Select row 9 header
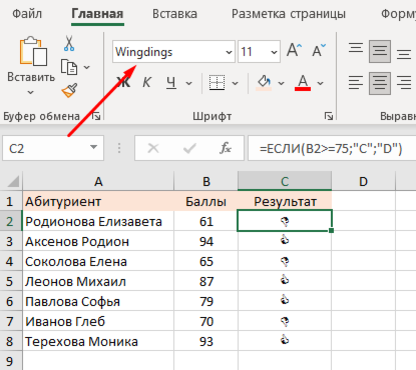The width and height of the screenshot is (416, 370). [x=10, y=361]
